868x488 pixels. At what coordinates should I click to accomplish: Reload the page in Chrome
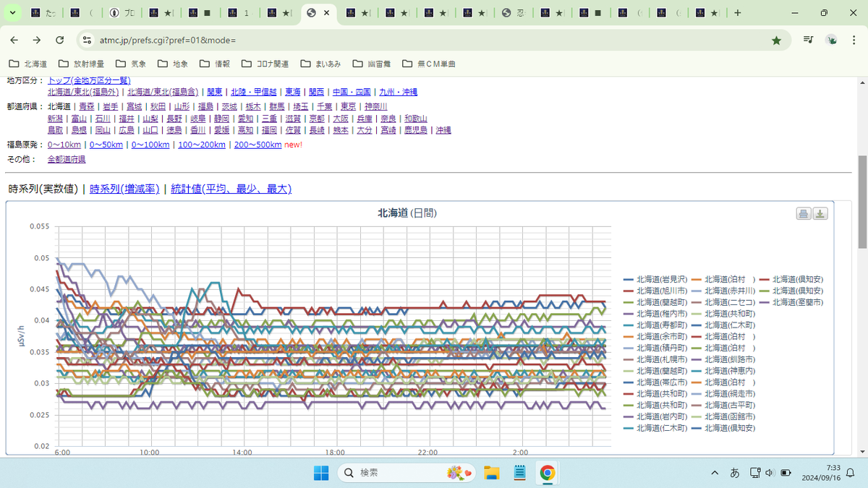tap(59, 40)
